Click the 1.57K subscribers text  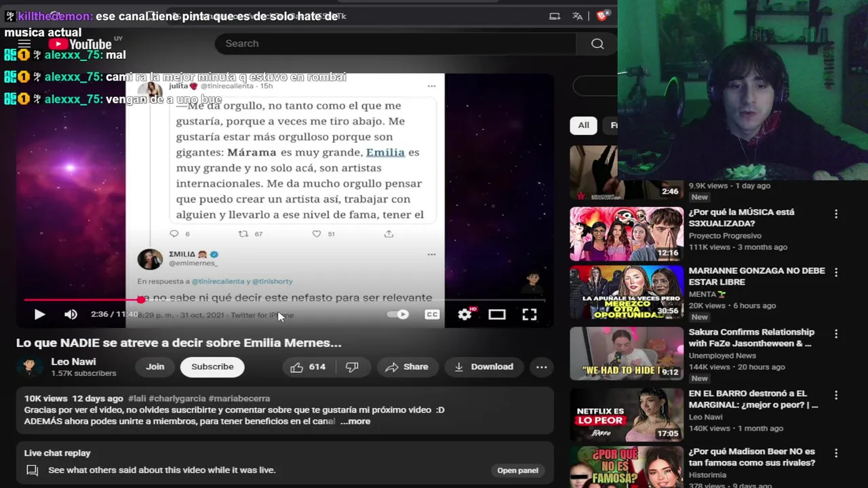[83, 373]
